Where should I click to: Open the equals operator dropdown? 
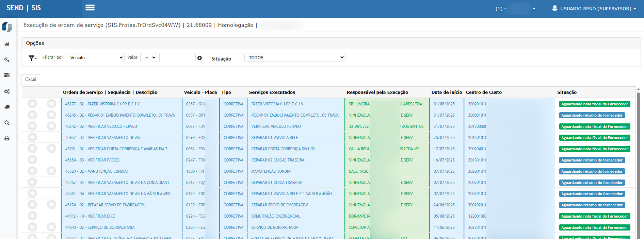[x=149, y=57]
